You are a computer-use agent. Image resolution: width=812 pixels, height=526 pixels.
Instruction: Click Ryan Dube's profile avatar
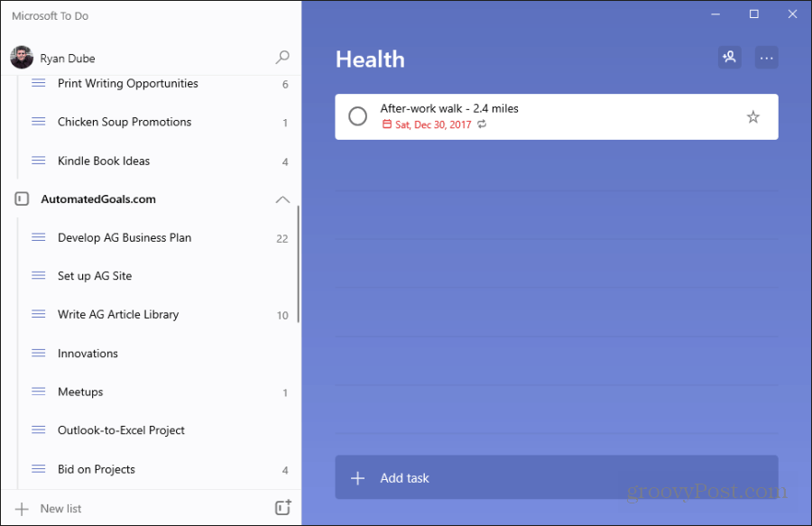click(22, 58)
